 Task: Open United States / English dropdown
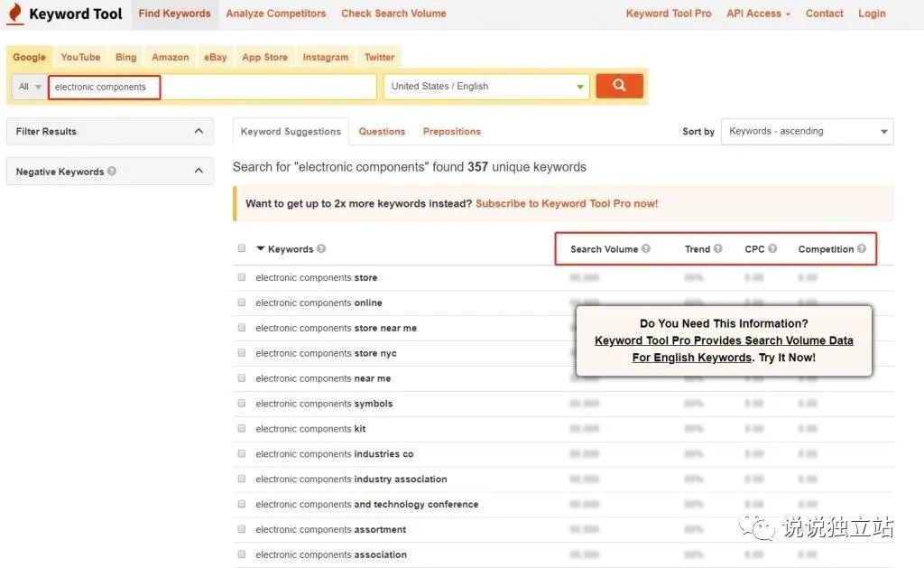click(x=486, y=86)
